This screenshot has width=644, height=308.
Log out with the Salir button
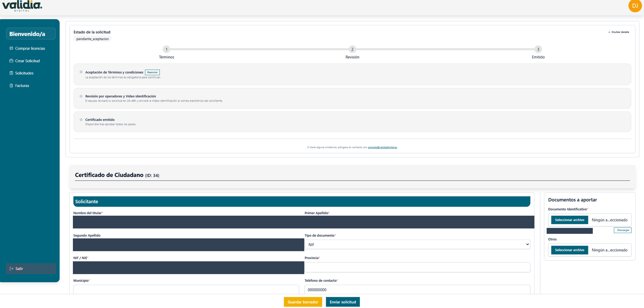pyautogui.click(x=31, y=269)
